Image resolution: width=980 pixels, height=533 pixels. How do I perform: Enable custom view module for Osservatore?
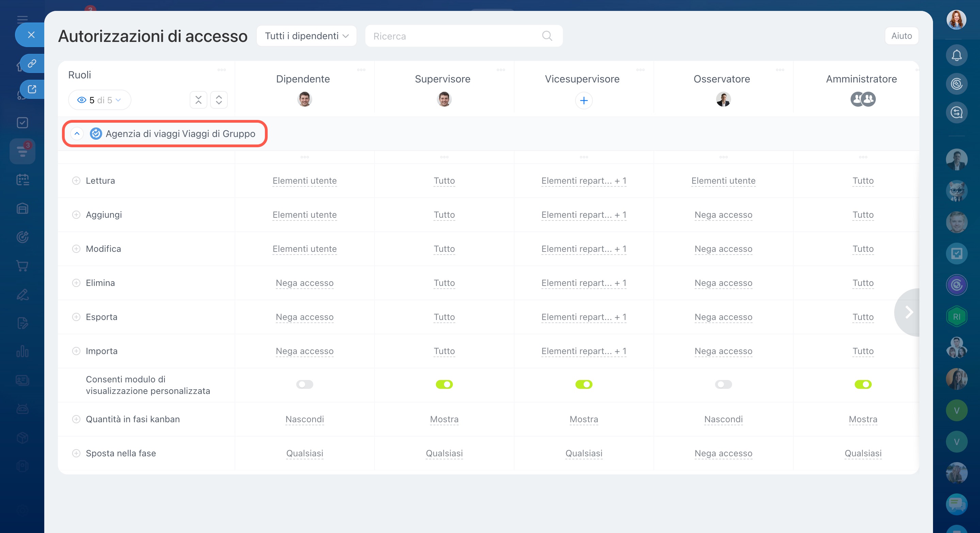pyautogui.click(x=723, y=384)
